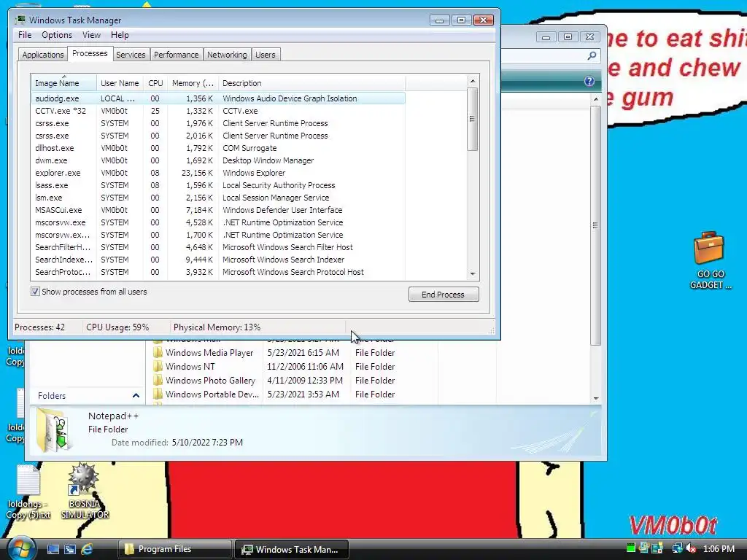Switch to the Networking tab
The image size is (747, 560).
(227, 55)
